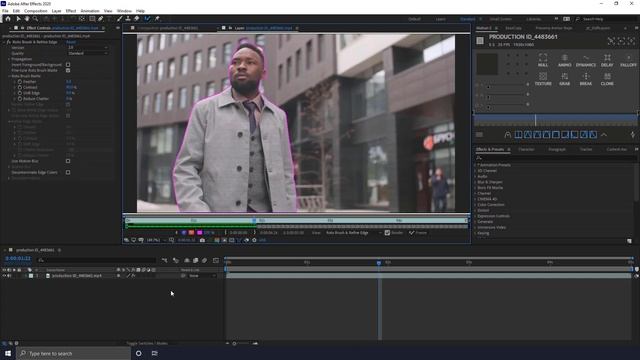Open the File menu
Screen dimensions: 640x360
tap(5, 11)
